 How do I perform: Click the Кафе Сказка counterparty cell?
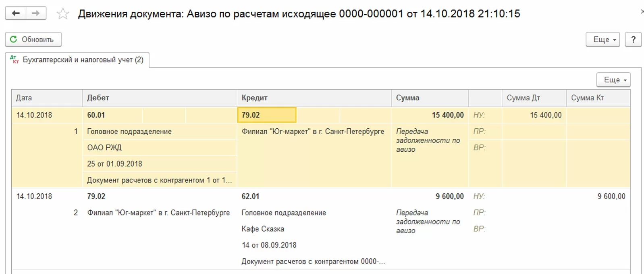click(x=263, y=229)
